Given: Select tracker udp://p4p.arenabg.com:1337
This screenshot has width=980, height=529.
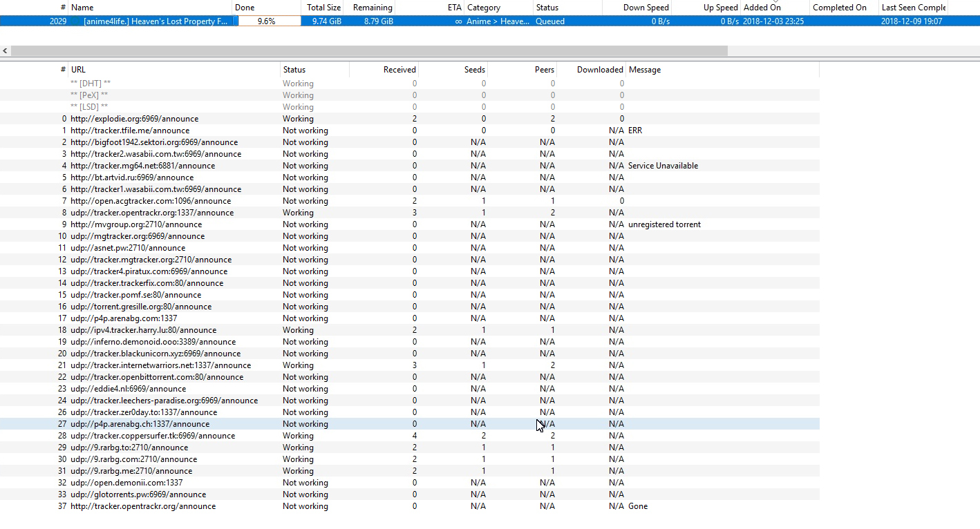Looking at the screenshot, I should tap(410, 318).
